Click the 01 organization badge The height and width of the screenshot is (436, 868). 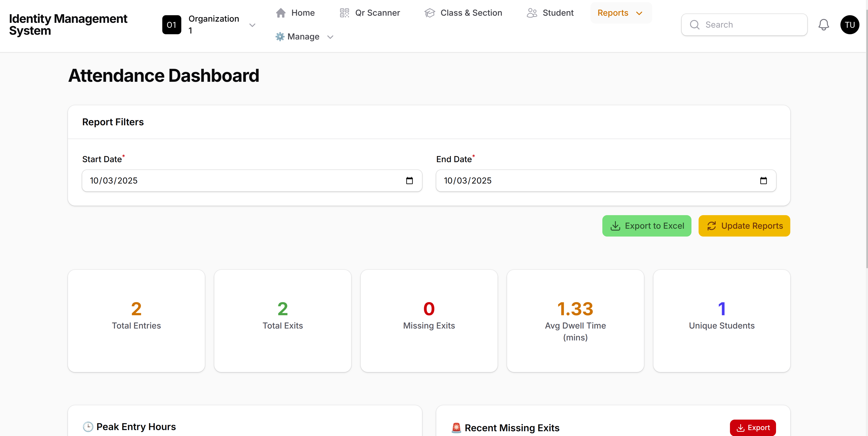172,25
